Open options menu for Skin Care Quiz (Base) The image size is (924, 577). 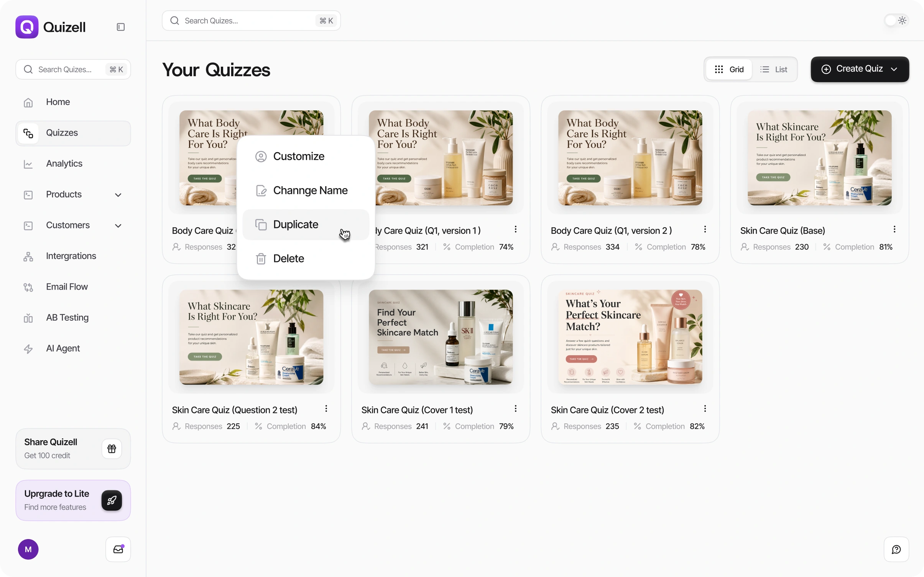tap(894, 229)
